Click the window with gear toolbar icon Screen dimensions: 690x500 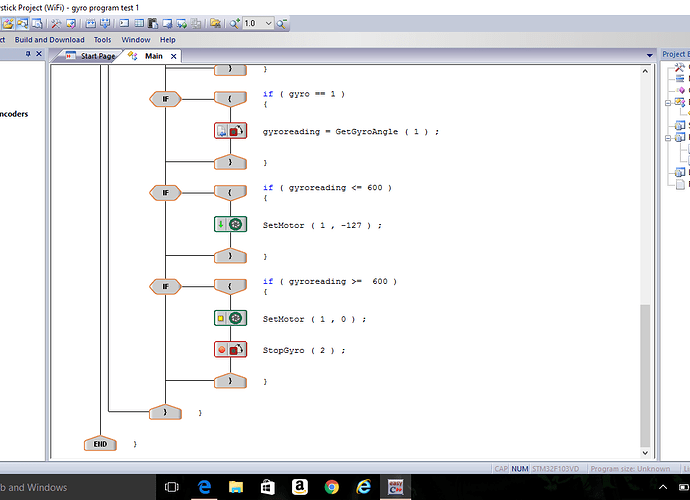pyautogui.click(x=167, y=23)
